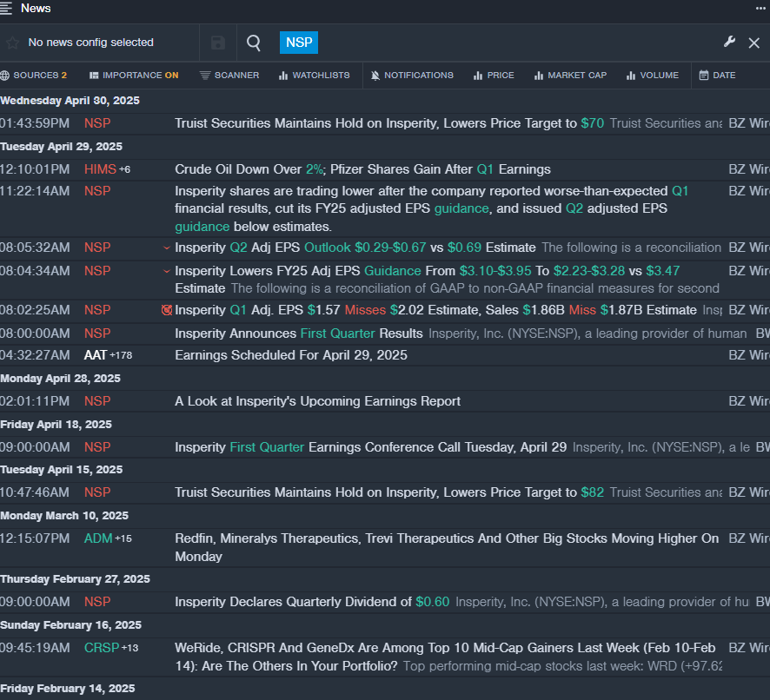Click the AAT ticker symbol

tap(96, 355)
